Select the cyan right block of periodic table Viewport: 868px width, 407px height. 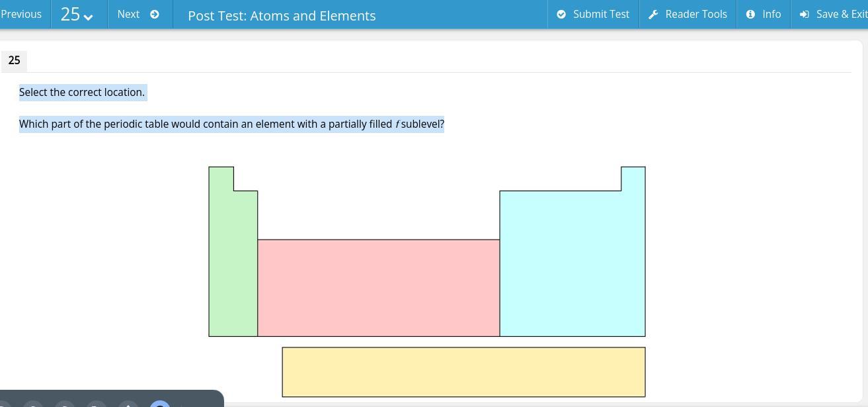(x=572, y=265)
